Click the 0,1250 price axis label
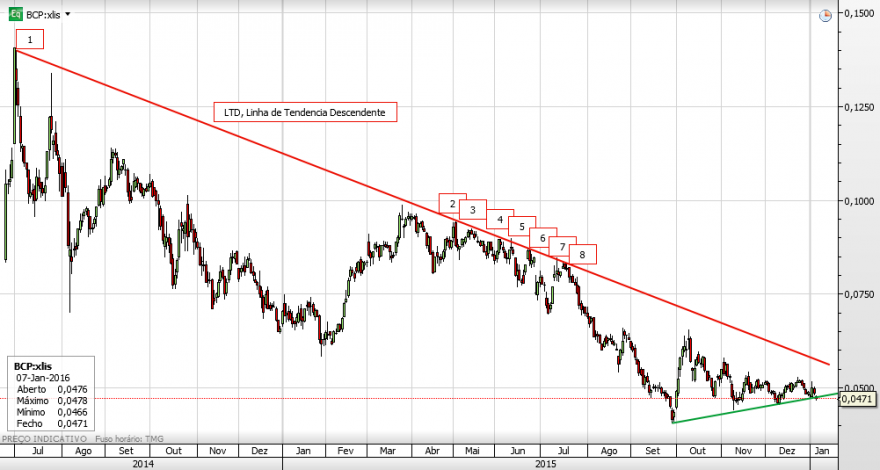Screen dimensions: 880x470 859,107
